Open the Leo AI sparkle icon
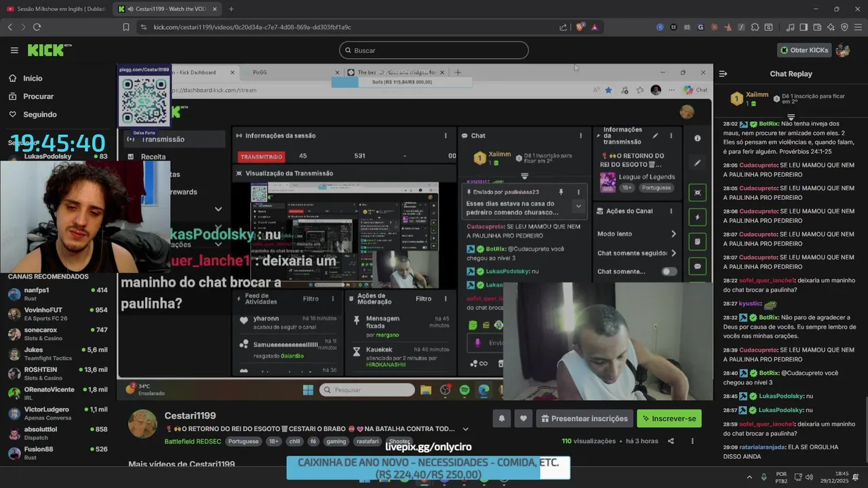Viewport: 868px width, 488px height. pyautogui.click(x=831, y=27)
